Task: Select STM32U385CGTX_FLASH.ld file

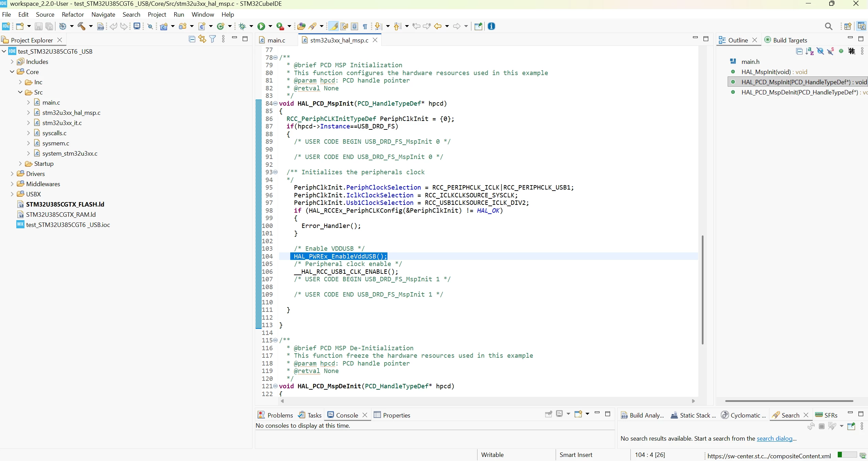Action: coord(65,205)
